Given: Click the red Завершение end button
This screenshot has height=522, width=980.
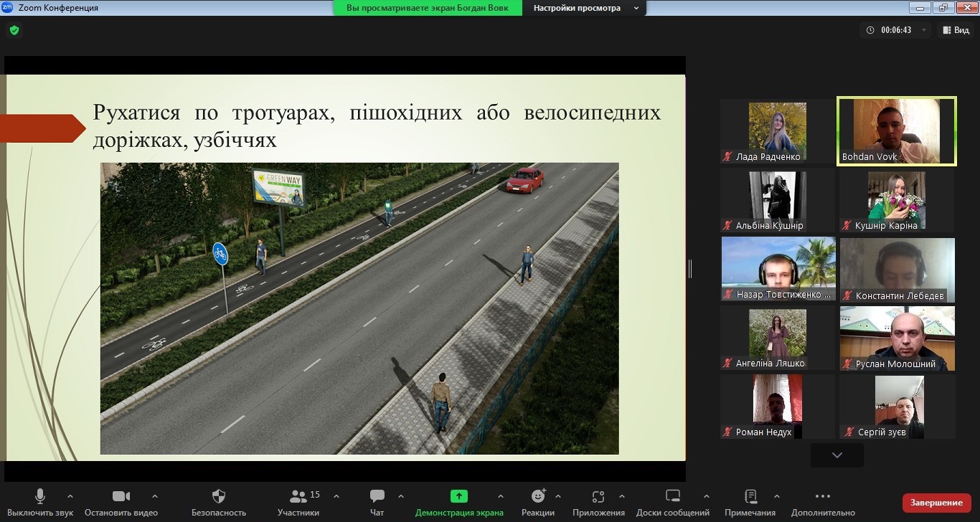Looking at the screenshot, I should (x=936, y=503).
